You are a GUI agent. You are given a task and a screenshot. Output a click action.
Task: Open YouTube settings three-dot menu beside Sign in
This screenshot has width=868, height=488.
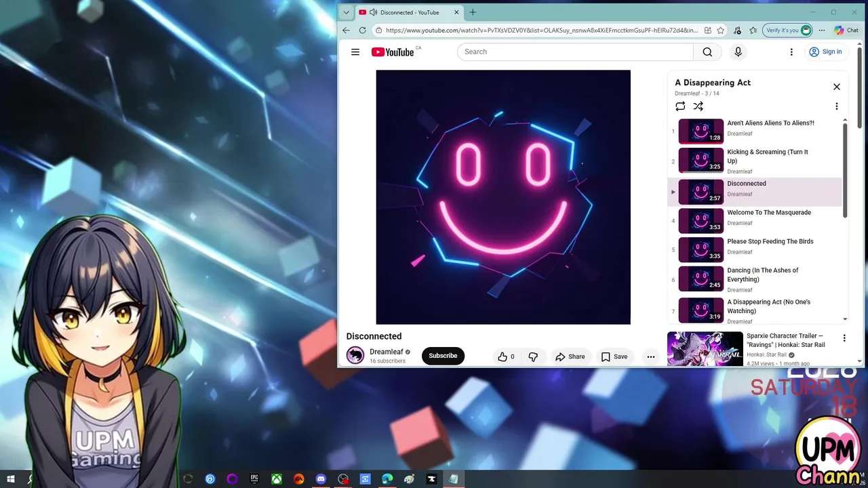tap(791, 52)
